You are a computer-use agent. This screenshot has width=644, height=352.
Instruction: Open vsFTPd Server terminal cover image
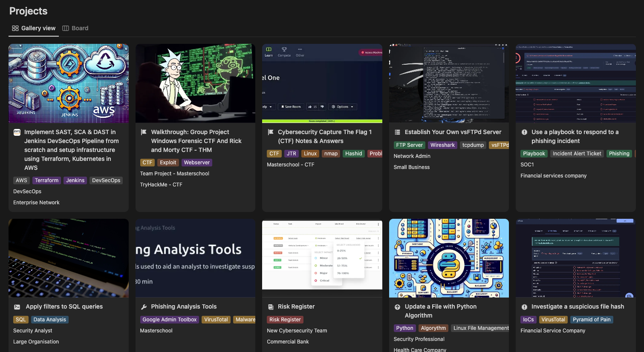click(449, 83)
